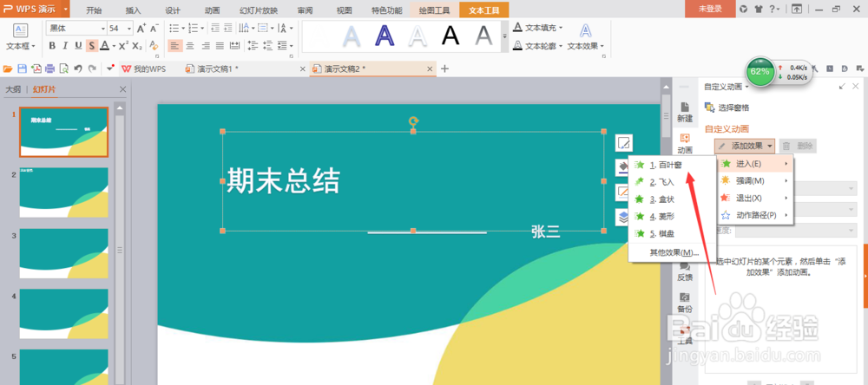This screenshot has height=385, width=868.
Task: Open 强调(M) submenu
Action: [x=756, y=181]
